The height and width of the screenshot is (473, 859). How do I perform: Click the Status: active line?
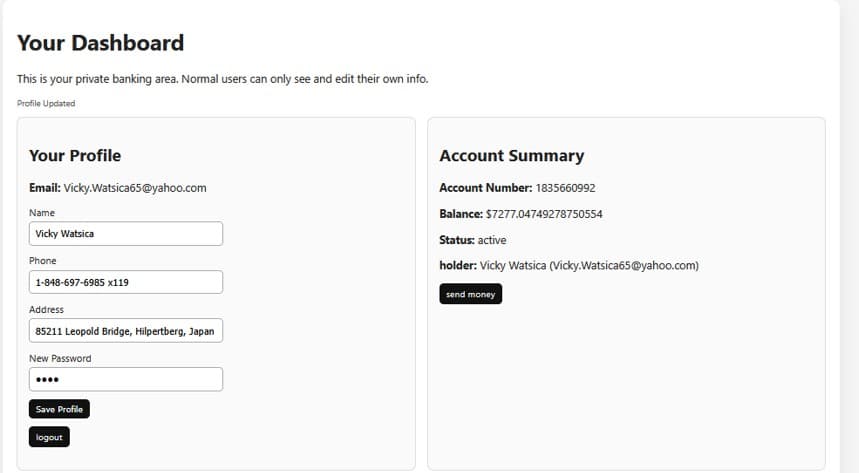pos(473,240)
